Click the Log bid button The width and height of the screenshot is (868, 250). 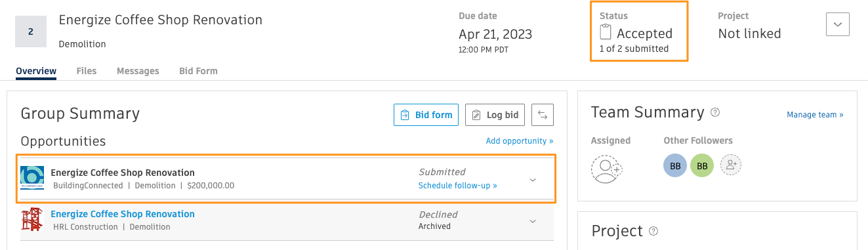(x=495, y=115)
